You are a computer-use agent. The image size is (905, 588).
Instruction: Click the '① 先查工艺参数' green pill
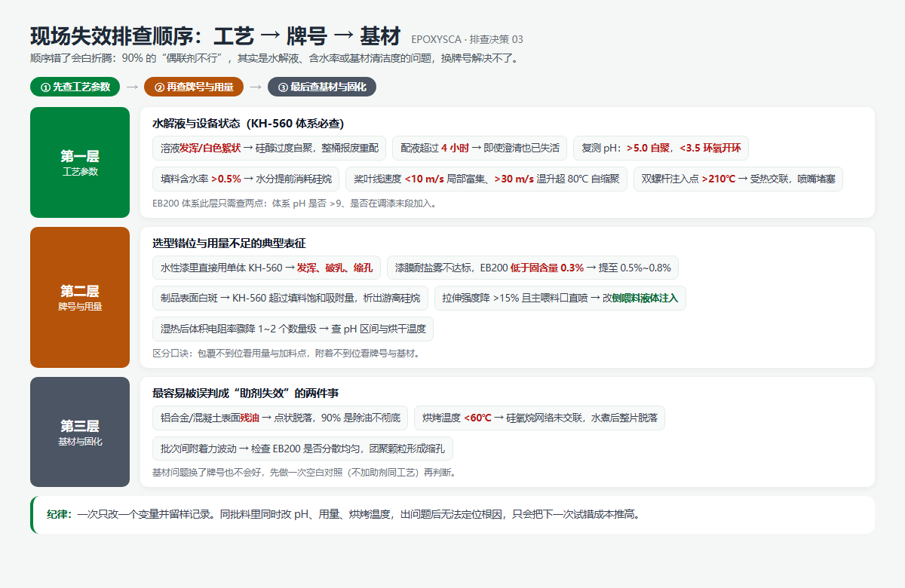(x=75, y=87)
